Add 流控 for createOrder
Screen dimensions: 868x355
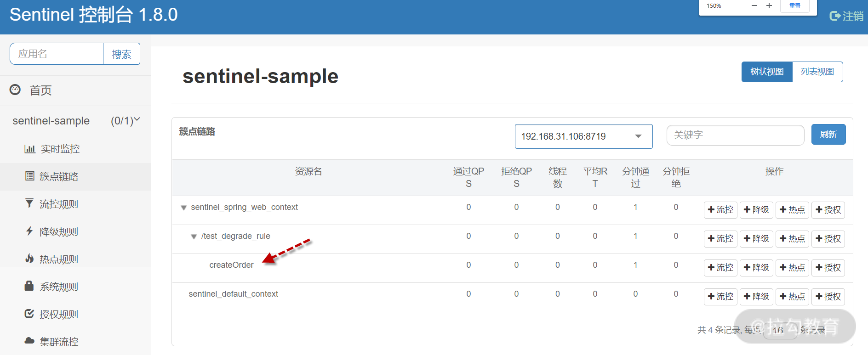721,268
